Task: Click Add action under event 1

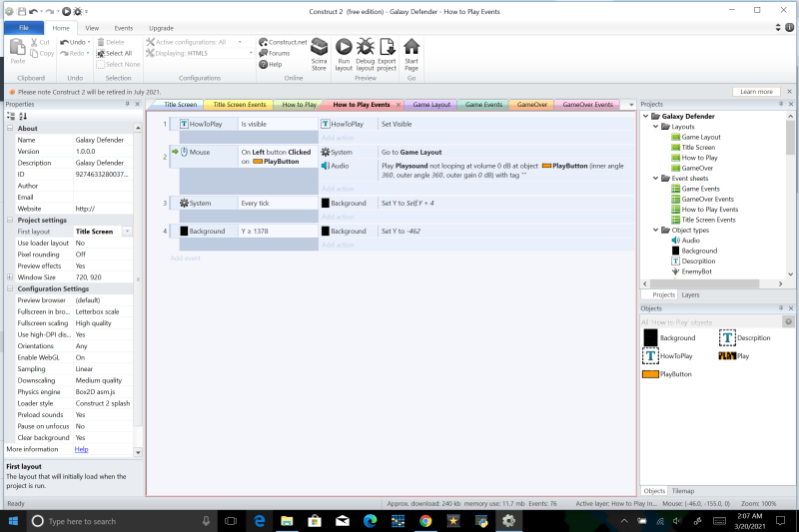Action: coord(338,138)
